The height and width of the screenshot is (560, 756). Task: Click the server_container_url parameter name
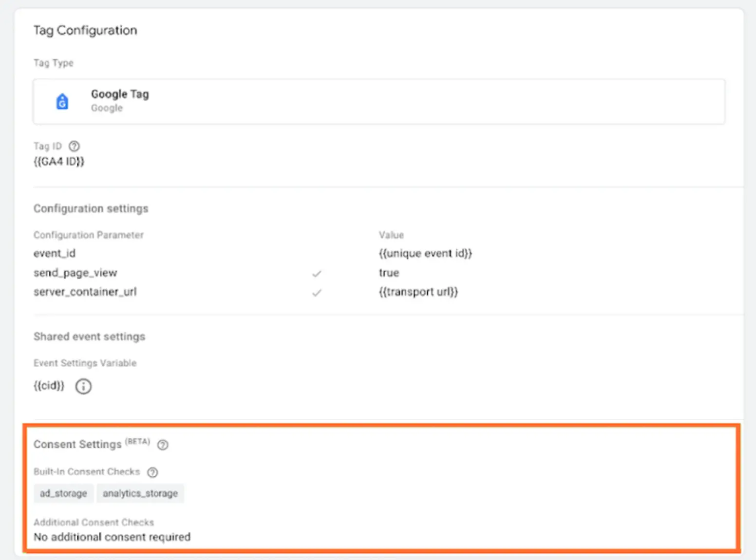[85, 292]
